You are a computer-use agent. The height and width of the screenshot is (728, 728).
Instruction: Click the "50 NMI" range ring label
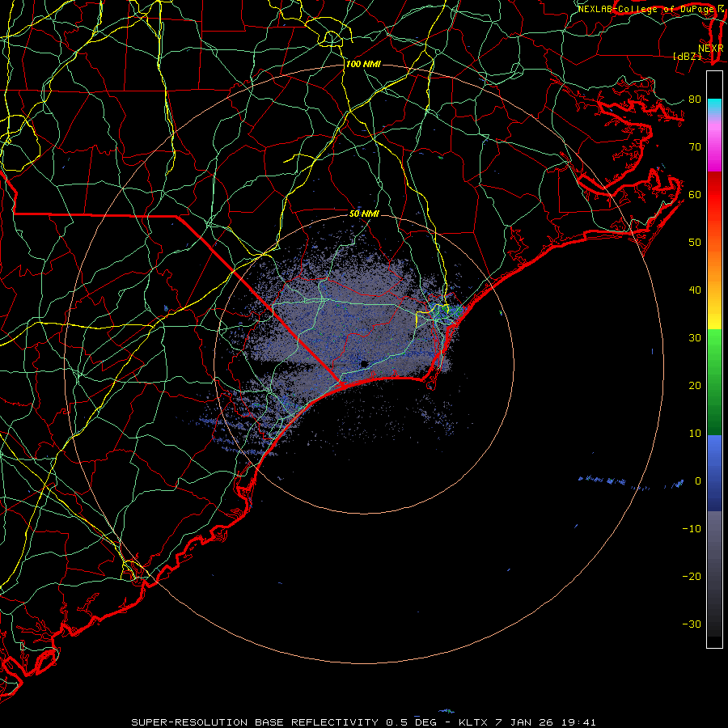364,214
